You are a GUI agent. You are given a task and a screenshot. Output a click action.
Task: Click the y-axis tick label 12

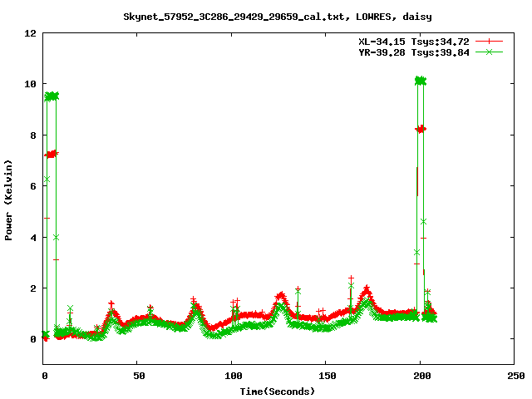coord(30,33)
